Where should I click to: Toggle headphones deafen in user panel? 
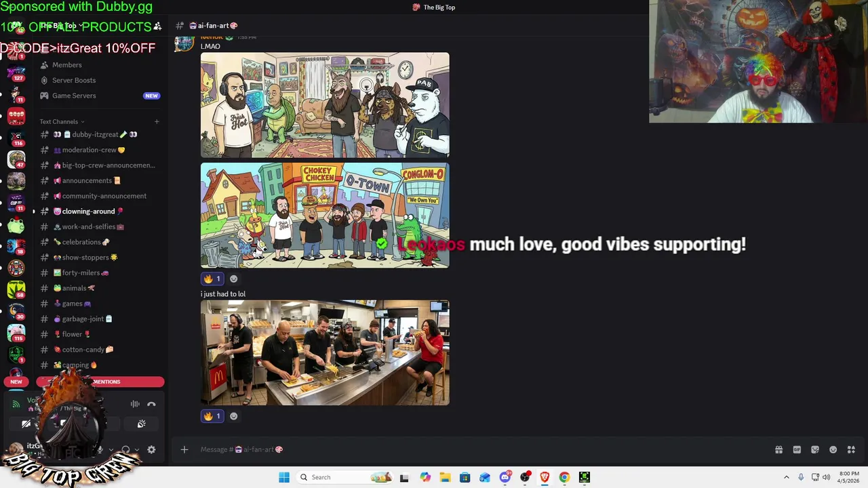[125, 449]
